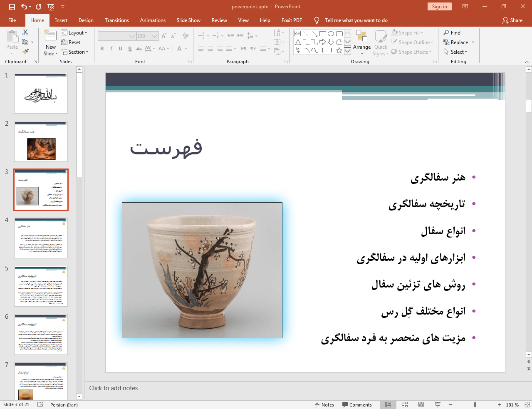Undo the last action
Screen dimensions: 532x409
(24, 7)
